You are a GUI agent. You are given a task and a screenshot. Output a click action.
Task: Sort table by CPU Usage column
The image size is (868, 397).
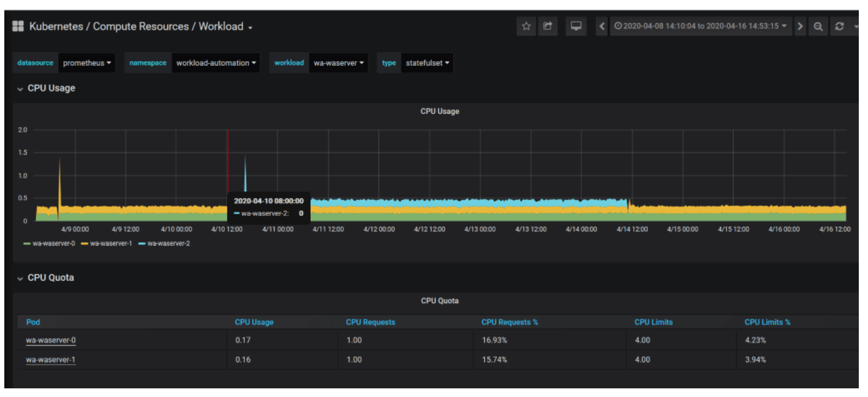(x=254, y=322)
